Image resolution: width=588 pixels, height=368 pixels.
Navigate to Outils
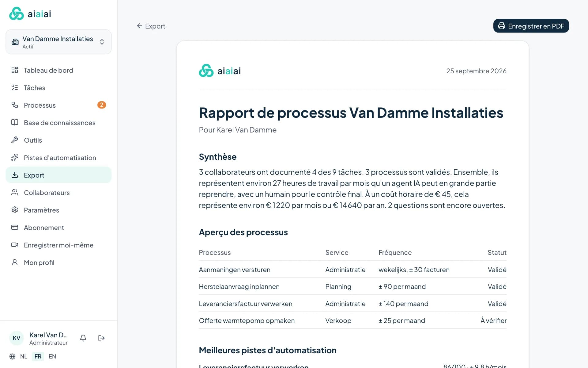[x=58, y=140]
